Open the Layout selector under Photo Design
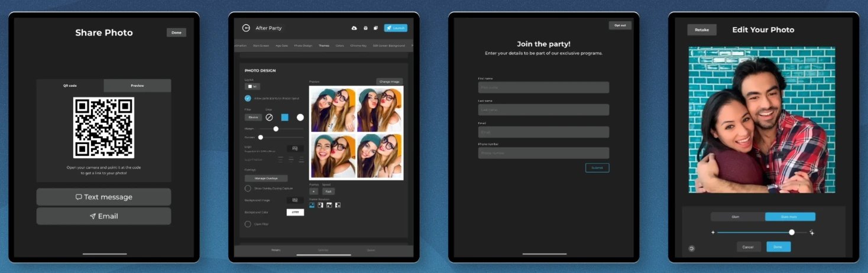868x273 pixels. 252,86
